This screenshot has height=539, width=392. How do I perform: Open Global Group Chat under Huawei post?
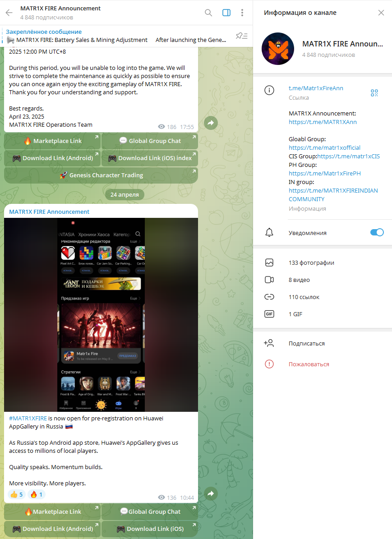point(150,512)
